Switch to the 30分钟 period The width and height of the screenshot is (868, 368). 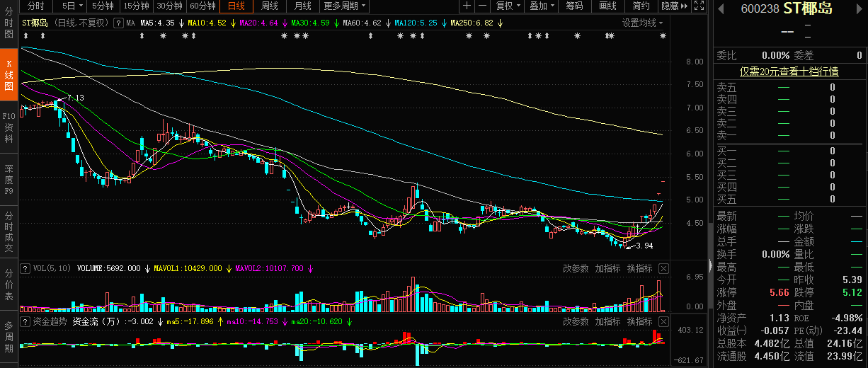tap(170, 6)
